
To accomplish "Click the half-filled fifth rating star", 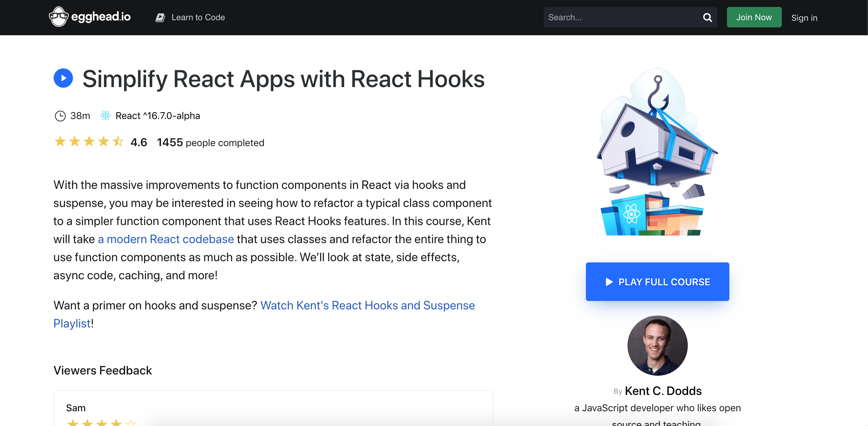I will (118, 142).
